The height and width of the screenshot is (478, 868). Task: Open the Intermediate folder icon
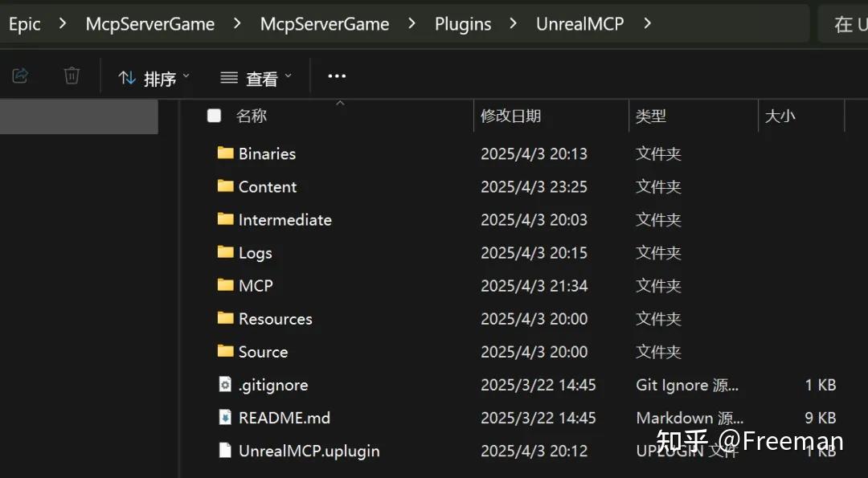(x=224, y=219)
